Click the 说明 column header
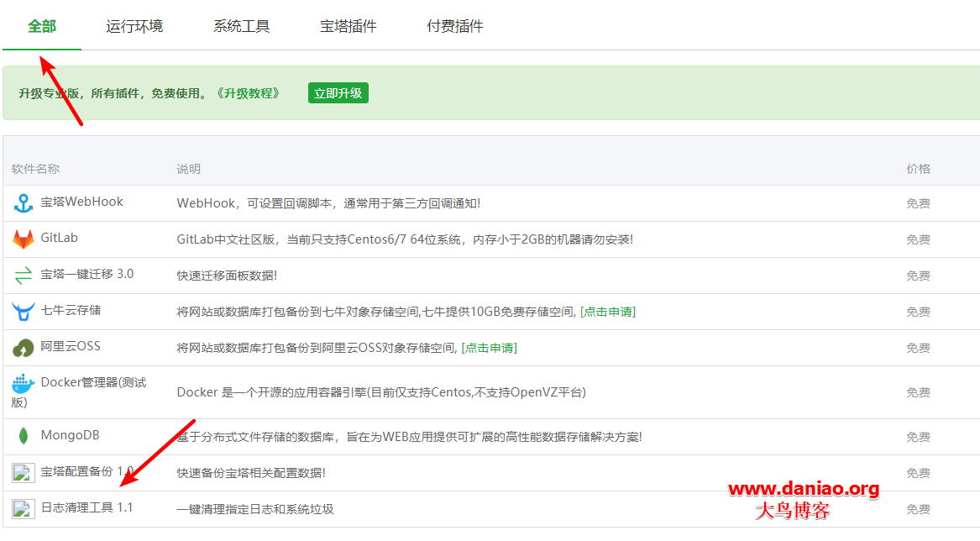The height and width of the screenshot is (541, 980). 188,169
